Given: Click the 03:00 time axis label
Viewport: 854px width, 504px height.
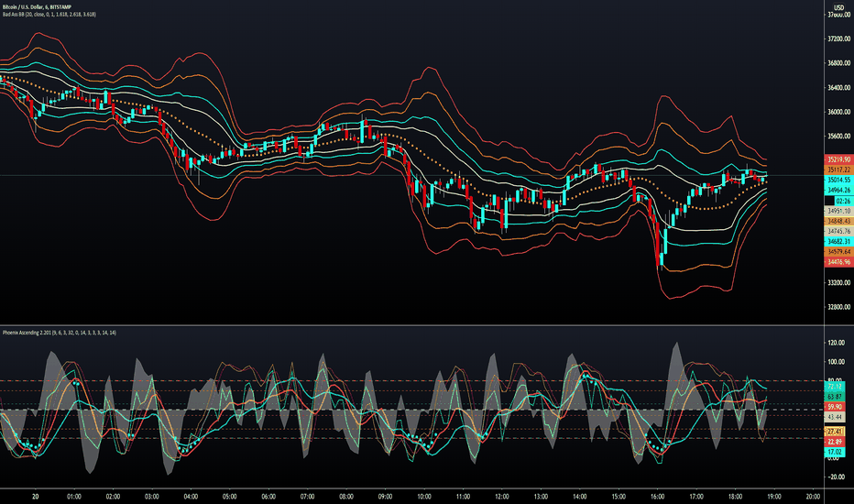Looking at the screenshot, I should [x=152, y=497].
